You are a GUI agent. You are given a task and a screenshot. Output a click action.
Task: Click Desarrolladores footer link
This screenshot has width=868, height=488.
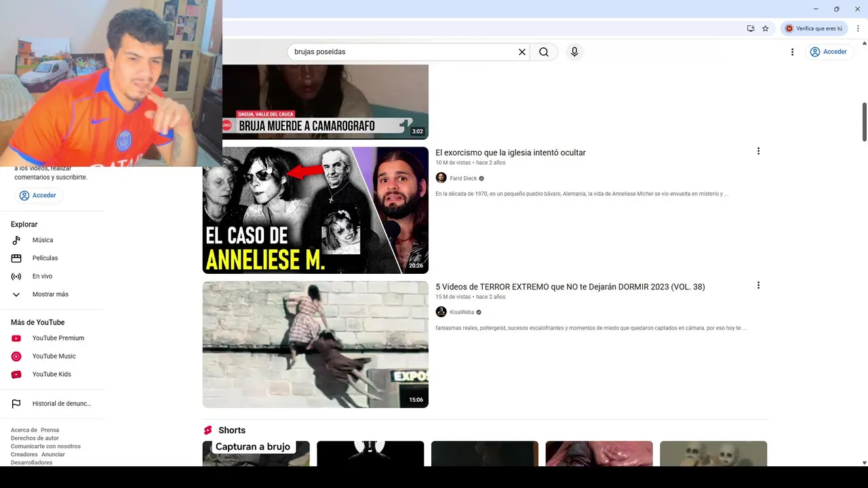(x=31, y=463)
